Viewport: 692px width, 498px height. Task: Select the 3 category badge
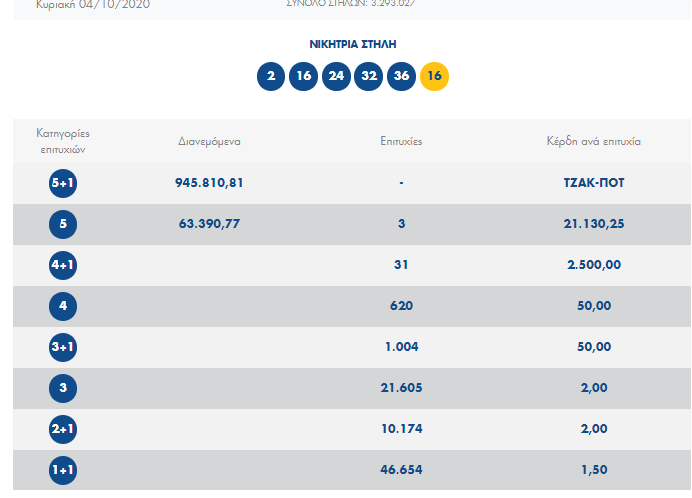pos(63,389)
